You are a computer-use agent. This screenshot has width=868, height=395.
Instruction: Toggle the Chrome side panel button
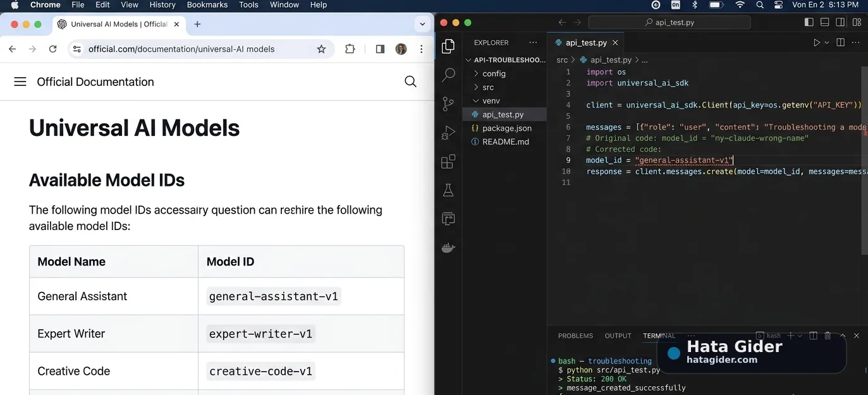pyautogui.click(x=380, y=49)
